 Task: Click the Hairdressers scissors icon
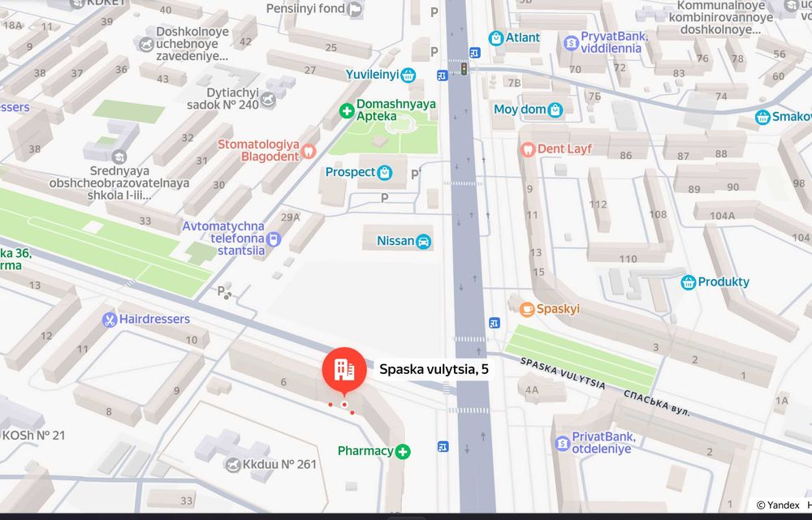pyautogui.click(x=110, y=320)
